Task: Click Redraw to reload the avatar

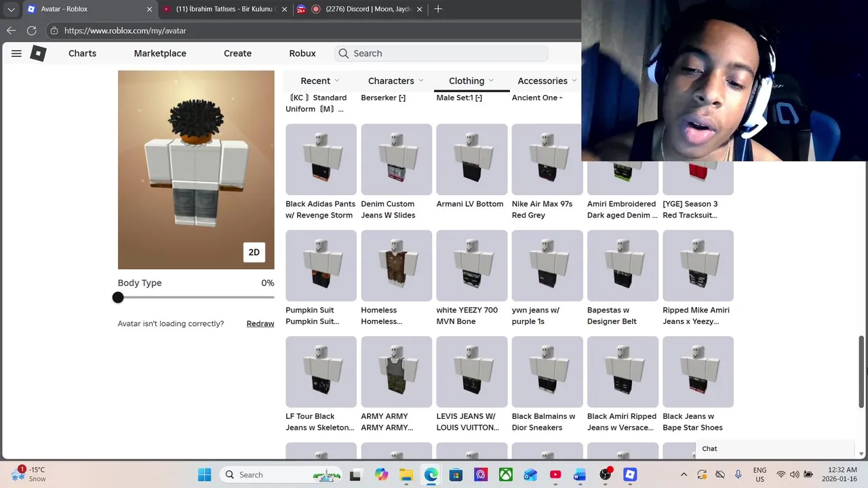Action: (x=260, y=324)
